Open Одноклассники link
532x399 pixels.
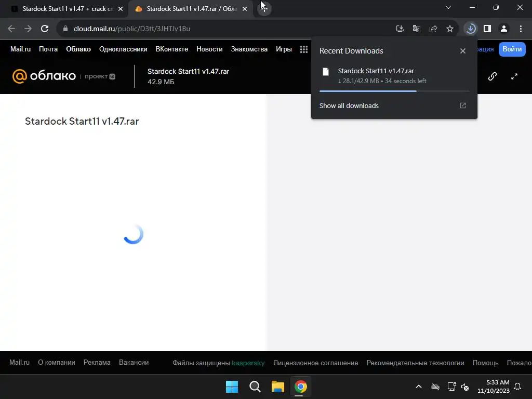pos(123,49)
